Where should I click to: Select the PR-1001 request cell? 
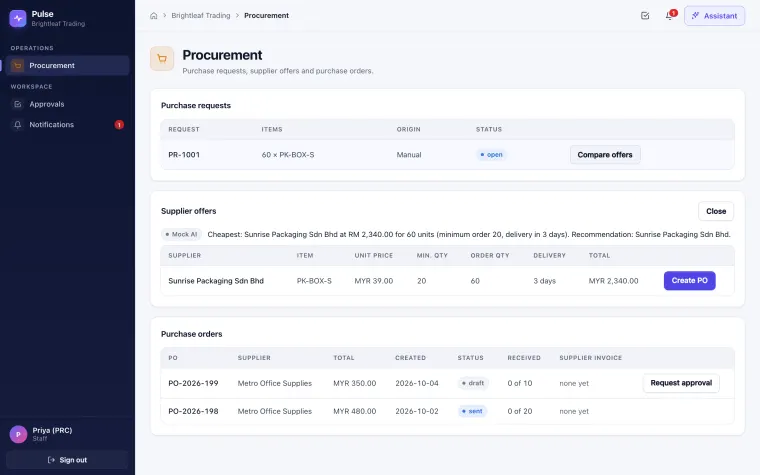click(x=184, y=155)
